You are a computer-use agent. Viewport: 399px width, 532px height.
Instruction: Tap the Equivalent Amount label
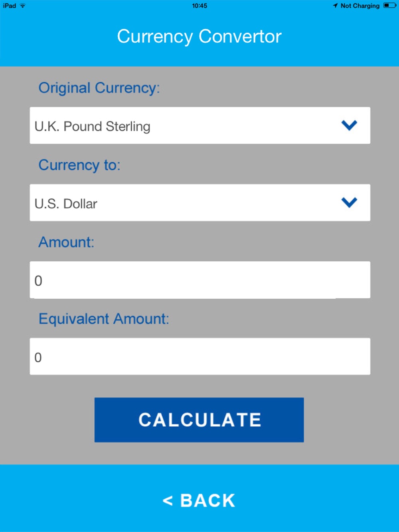click(x=104, y=319)
